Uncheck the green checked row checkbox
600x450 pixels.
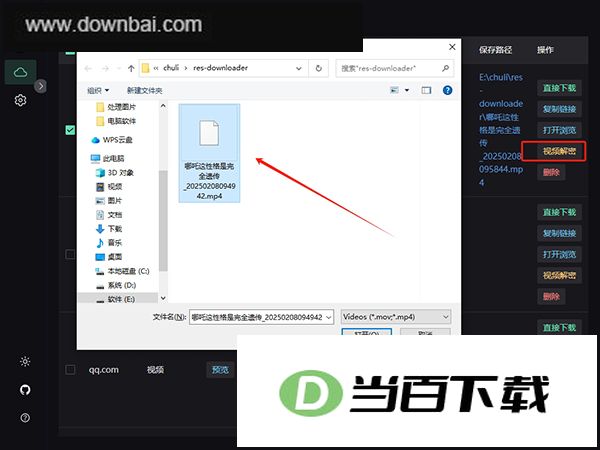point(70,130)
